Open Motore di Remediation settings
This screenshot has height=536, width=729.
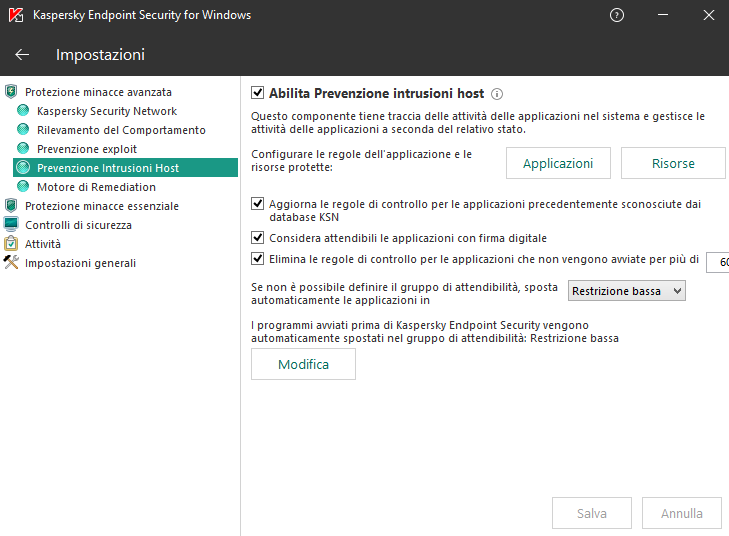pyautogui.click(x=96, y=187)
